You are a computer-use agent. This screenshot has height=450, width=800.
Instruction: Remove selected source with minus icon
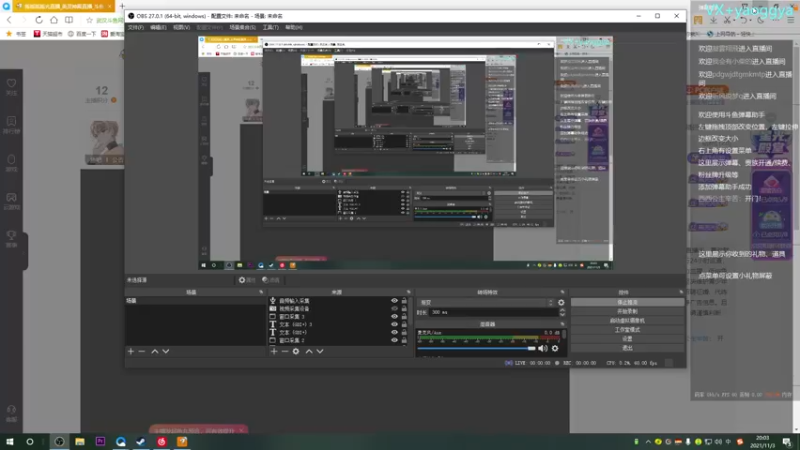285,352
